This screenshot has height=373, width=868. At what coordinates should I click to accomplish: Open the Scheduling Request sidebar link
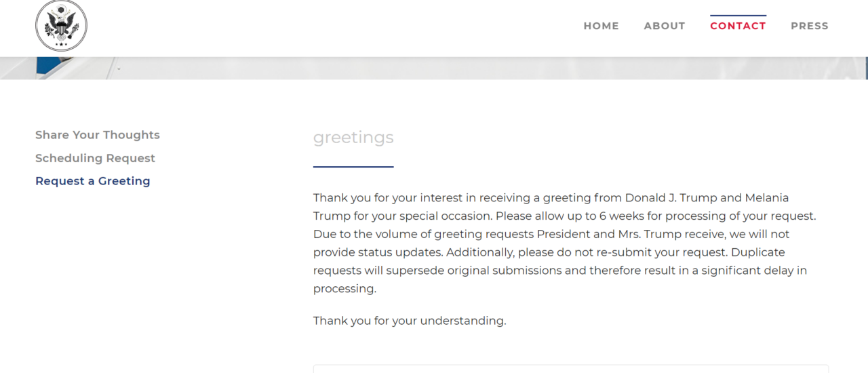click(95, 158)
